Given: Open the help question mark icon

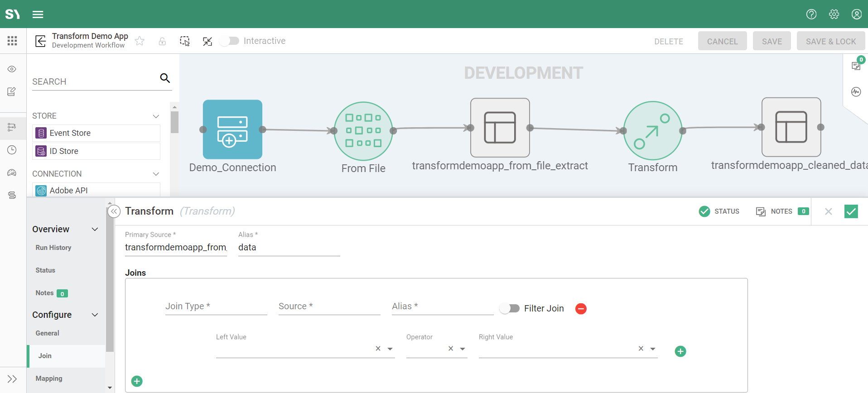Looking at the screenshot, I should [811, 14].
